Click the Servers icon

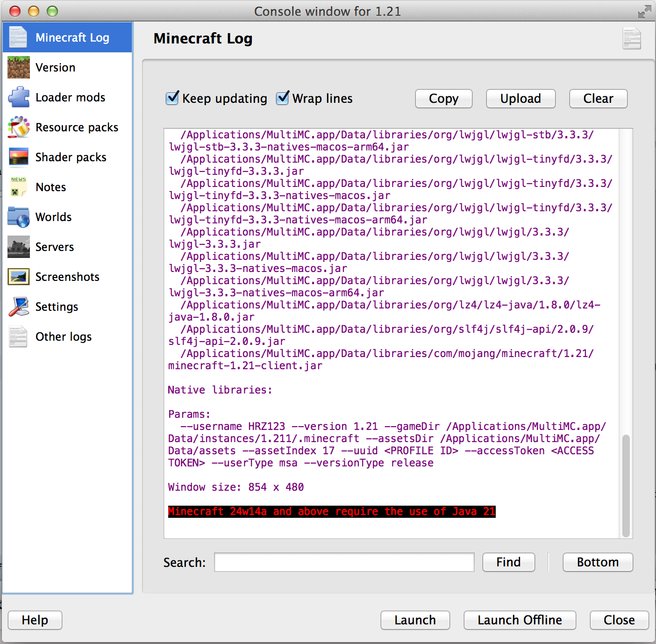pos(19,247)
